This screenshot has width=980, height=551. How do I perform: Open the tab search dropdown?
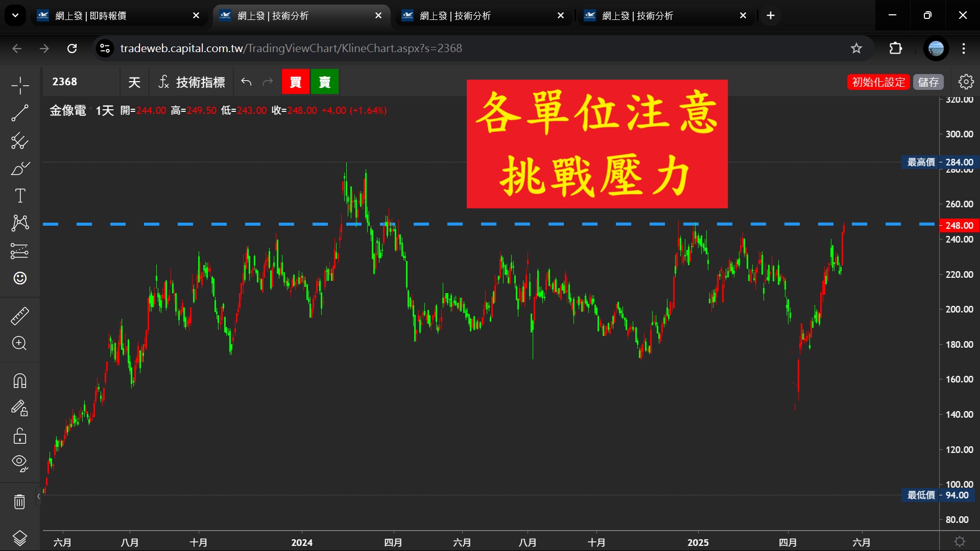pos(15,15)
